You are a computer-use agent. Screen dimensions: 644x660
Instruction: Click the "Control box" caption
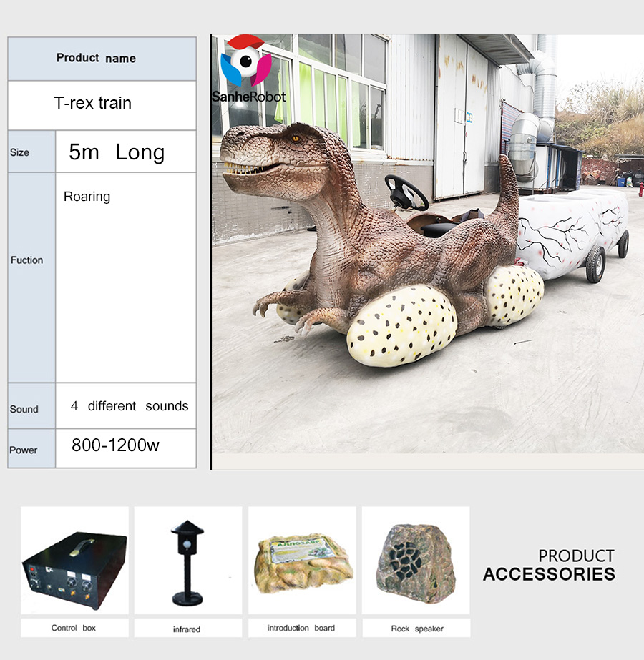pyautogui.click(x=73, y=628)
